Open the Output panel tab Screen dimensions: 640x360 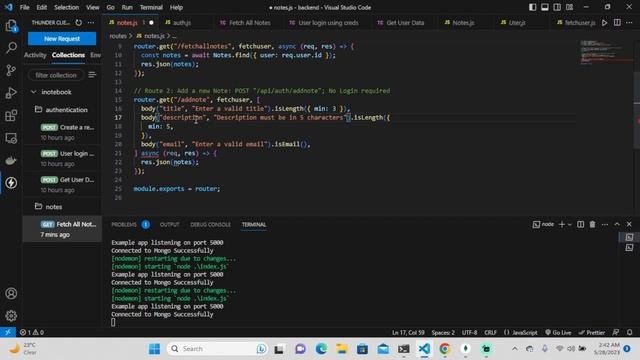tap(169, 224)
